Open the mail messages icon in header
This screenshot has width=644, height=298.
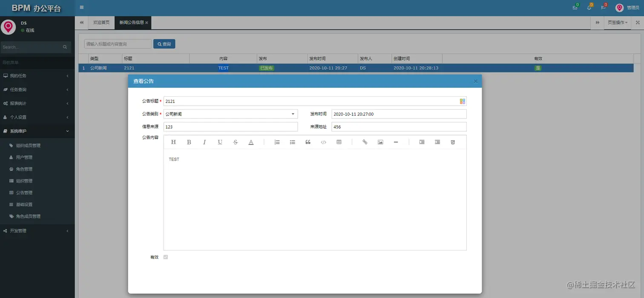(575, 8)
